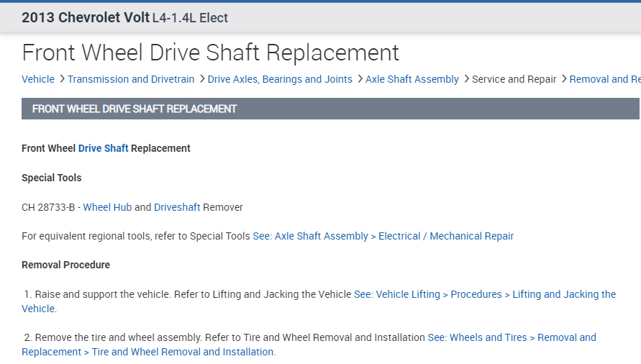Go to Transmission and Drivetrain breadcrumb
Image resolution: width=641 pixels, height=364 pixels.
tap(131, 79)
